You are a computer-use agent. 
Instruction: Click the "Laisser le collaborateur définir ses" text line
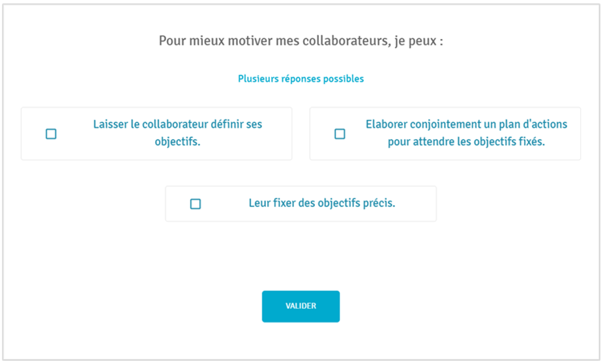tap(177, 124)
